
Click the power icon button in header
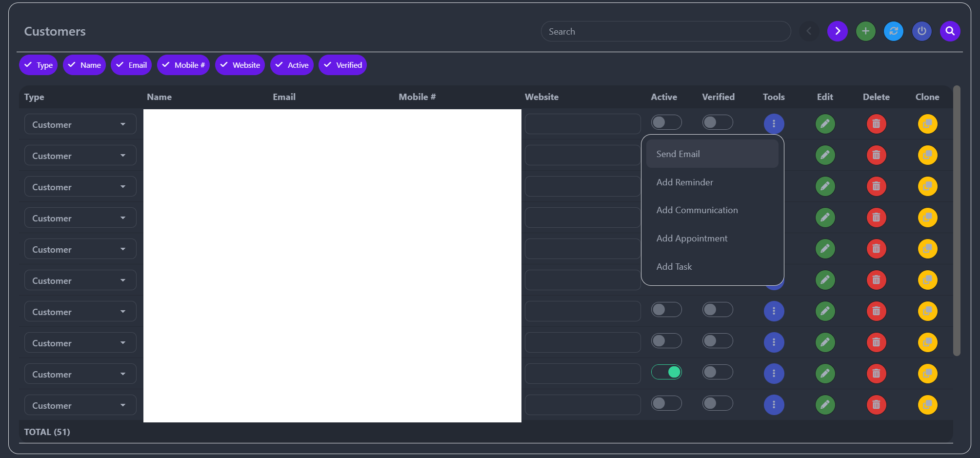point(921,31)
